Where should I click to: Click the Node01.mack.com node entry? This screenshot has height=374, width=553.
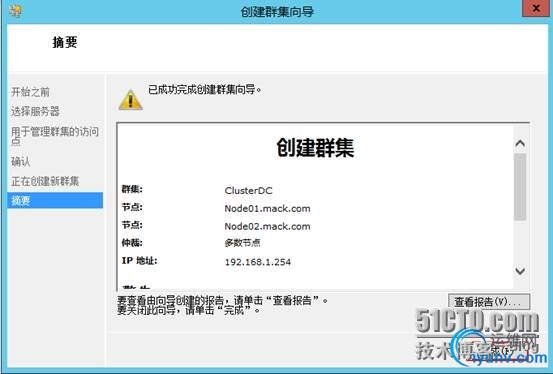pyautogui.click(x=267, y=209)
